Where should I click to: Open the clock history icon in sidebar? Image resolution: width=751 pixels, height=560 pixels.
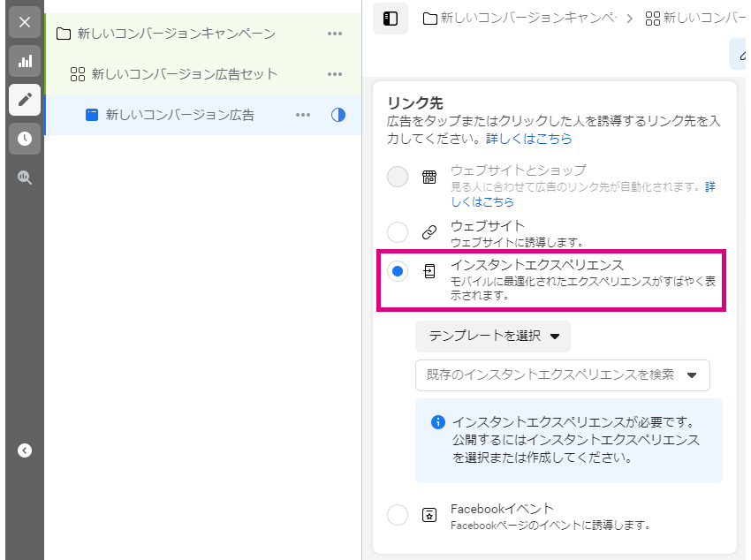(25, 139)
